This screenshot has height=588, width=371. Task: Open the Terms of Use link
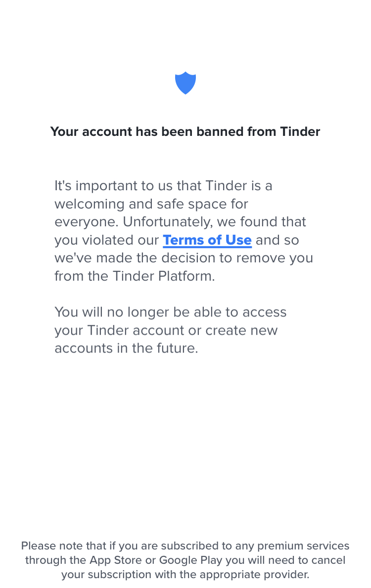[207, 240]
